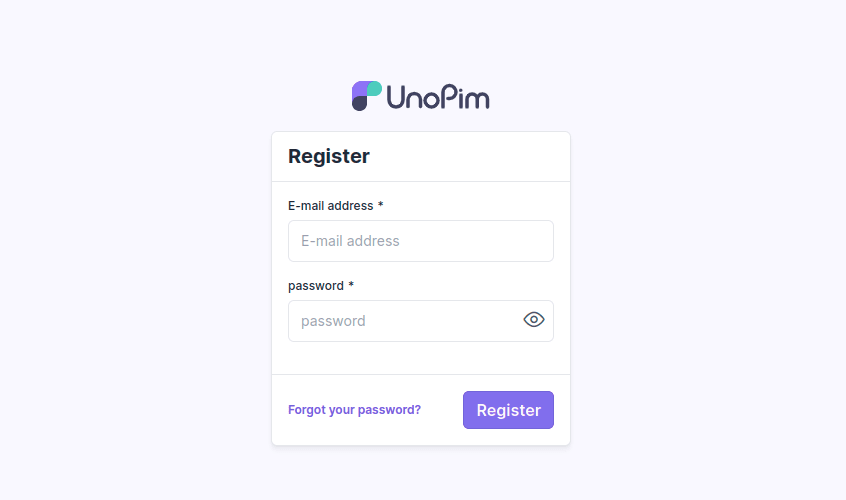The width and height of the screenshot is (846, 500).
Task: Click the teal shape of the UnoPim logo
Action: point(375,88)
